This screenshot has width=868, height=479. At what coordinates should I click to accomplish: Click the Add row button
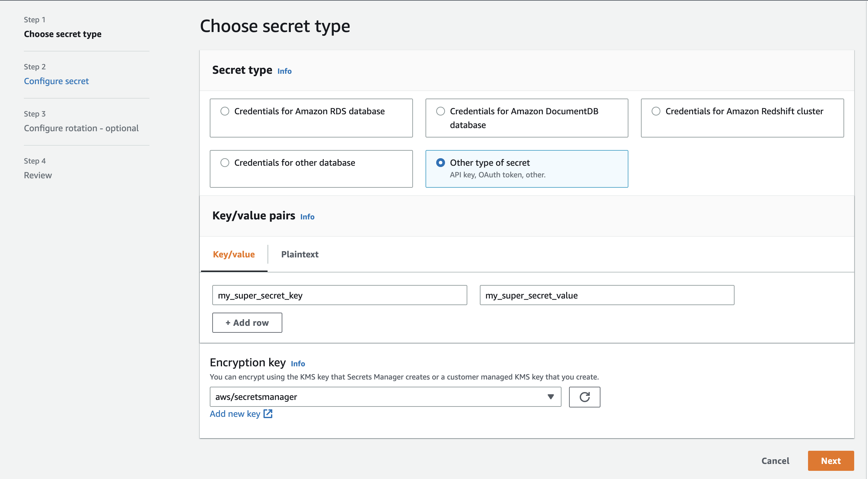[x=247, y=323]
